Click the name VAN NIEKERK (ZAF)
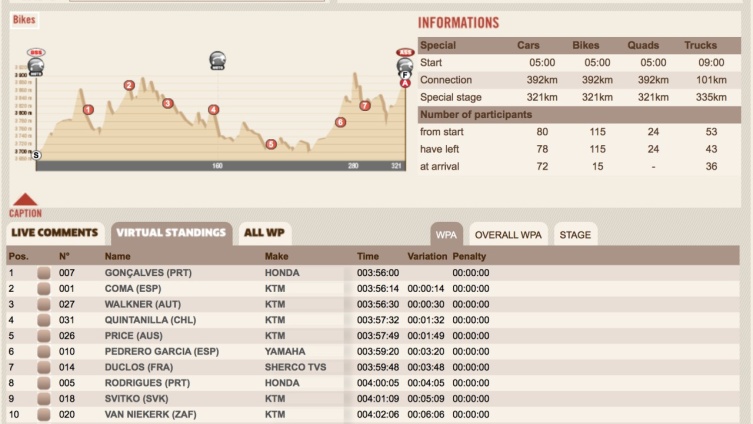Image resolution: width=753 pixels, height=424 pixels. (150, 414)
